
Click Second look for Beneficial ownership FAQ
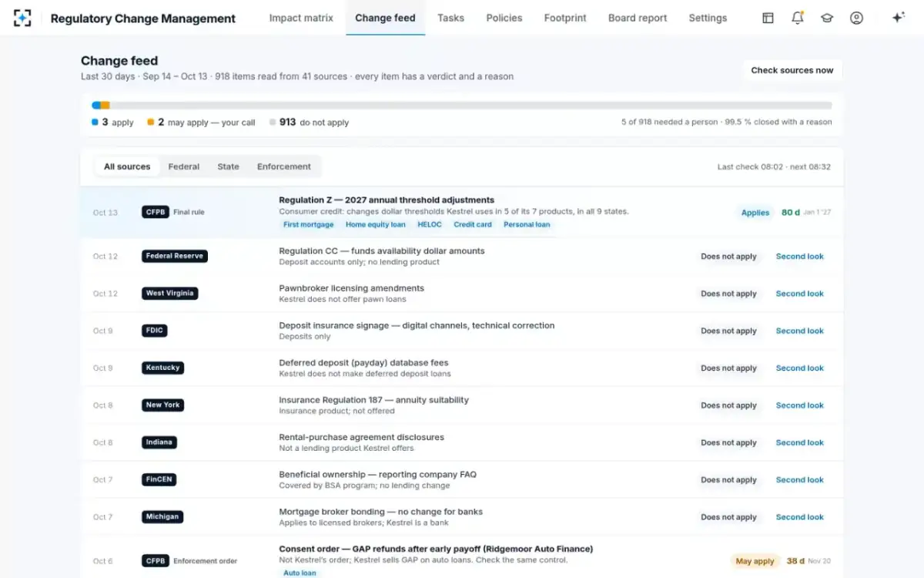click(799, 479)
